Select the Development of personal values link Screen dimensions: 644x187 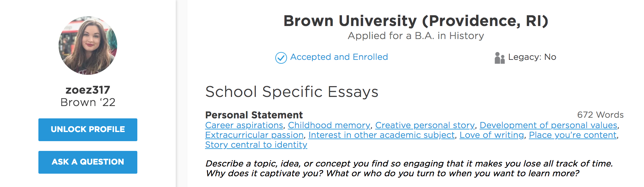(548, 125)
